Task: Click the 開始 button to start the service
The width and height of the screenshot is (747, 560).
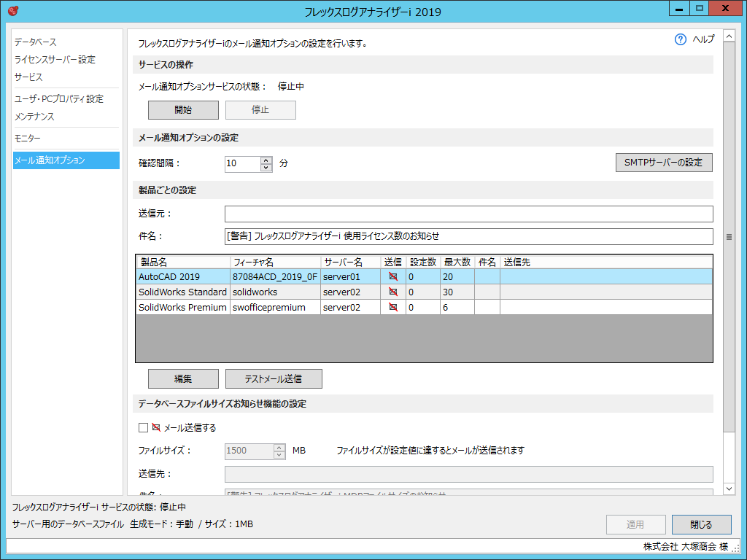Action: click(x=183, y=110)
